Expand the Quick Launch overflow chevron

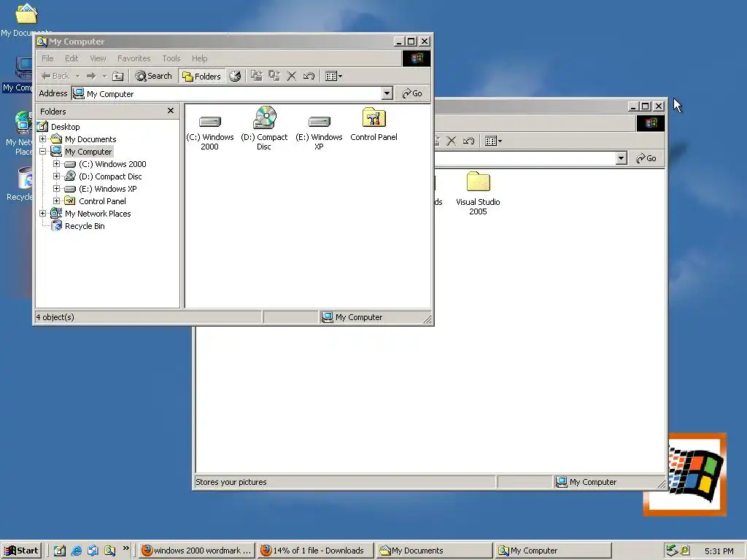pos(125,548)
